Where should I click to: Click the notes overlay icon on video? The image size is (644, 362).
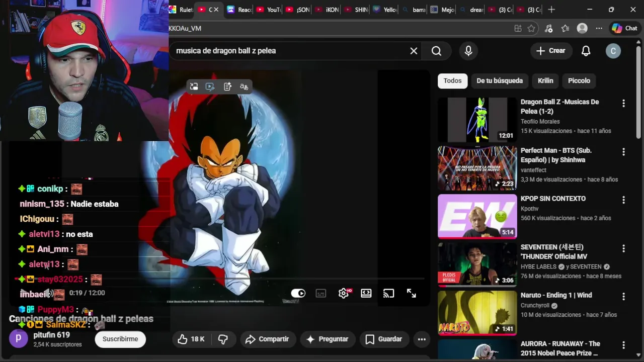coord(227,86)
